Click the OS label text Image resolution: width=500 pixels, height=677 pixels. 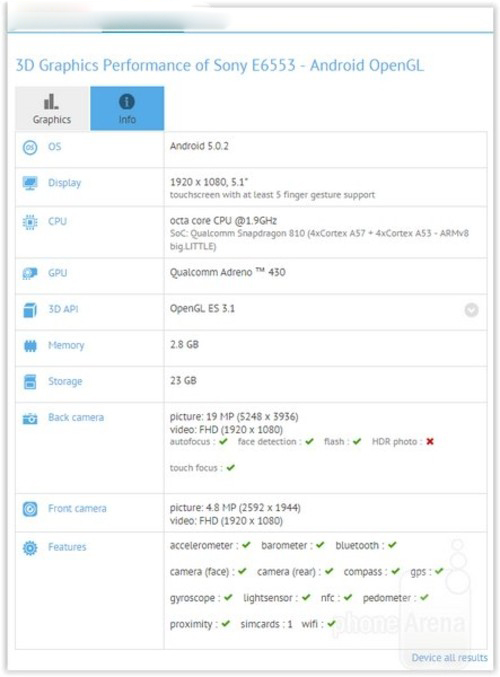(54, 147)
